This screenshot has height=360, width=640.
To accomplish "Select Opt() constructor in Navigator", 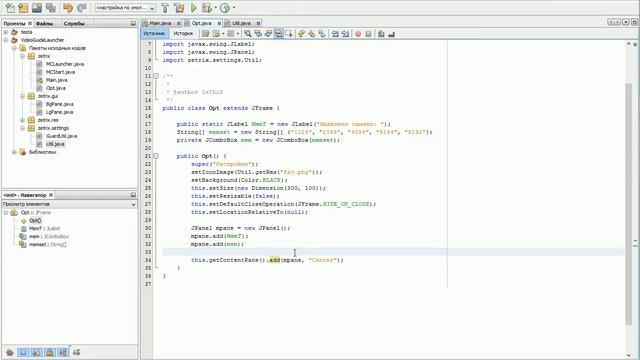I will pos(35,220).
